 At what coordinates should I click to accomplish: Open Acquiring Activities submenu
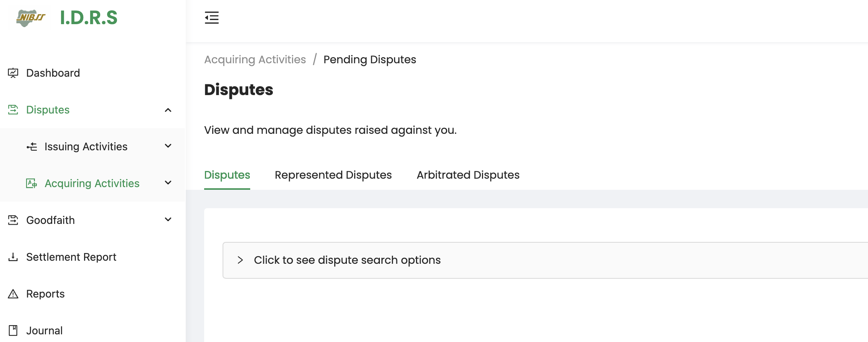pos(93,183)
